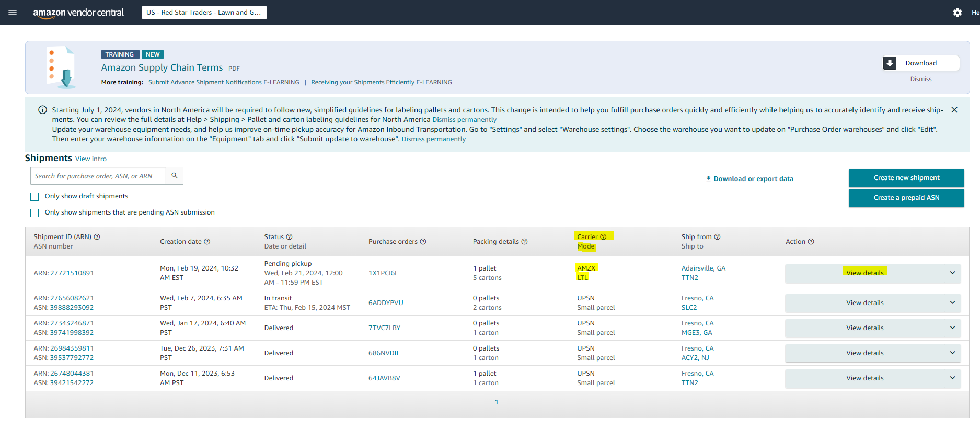Open the settings gear icon
980x428 pixels.
click(x=957, y=13)
